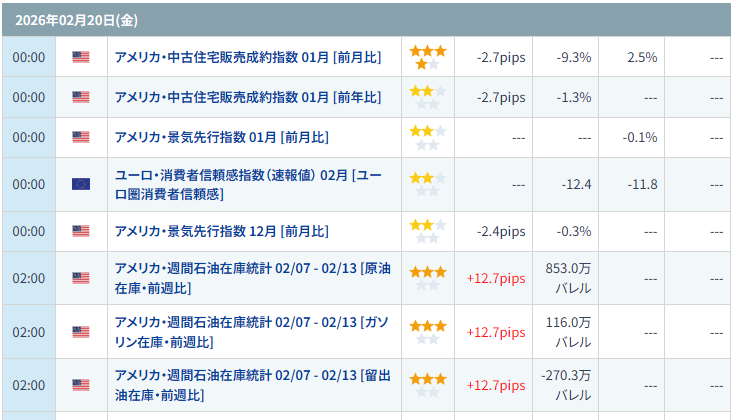
Task: Open アメリカ・中古住宅販売成約指数 01月 [前月比] link
Action: click(248, 57)
